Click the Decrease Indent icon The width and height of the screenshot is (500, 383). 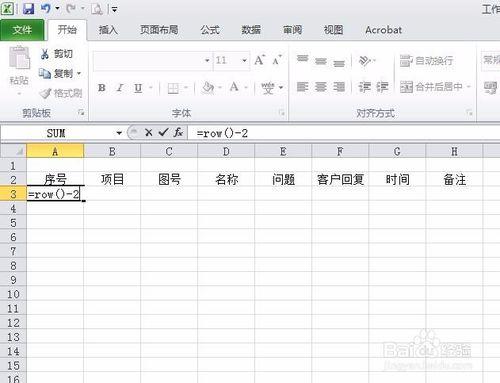[x=364, y=87]
